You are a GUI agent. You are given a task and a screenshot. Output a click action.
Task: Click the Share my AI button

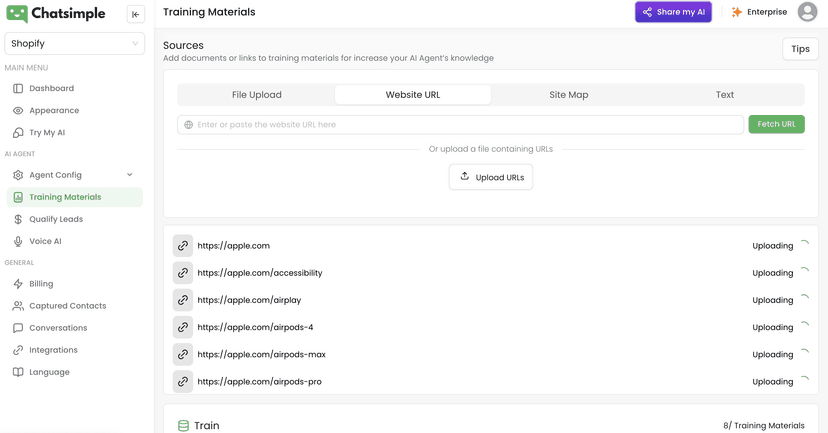click(x=673, y=12)
